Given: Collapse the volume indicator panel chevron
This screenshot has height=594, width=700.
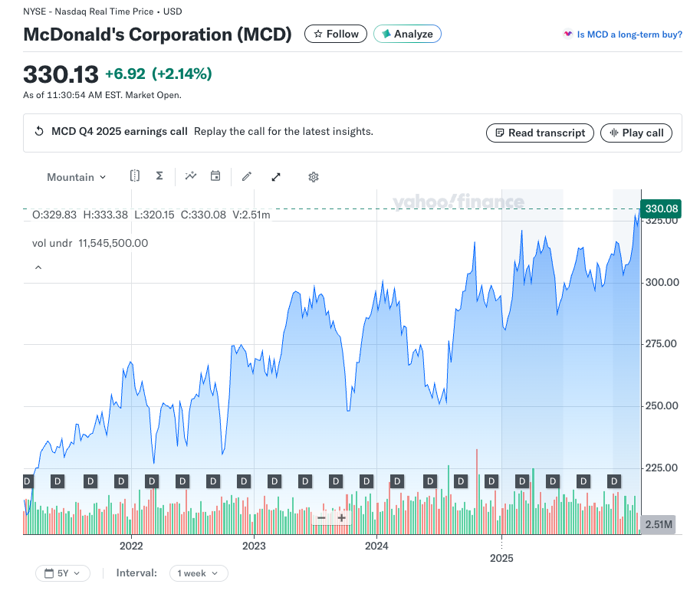Looking at the screenshot, I should 38,267.
